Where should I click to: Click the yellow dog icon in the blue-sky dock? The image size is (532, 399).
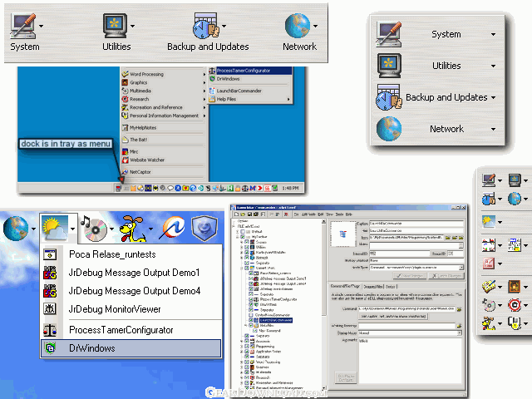[132, 229]
